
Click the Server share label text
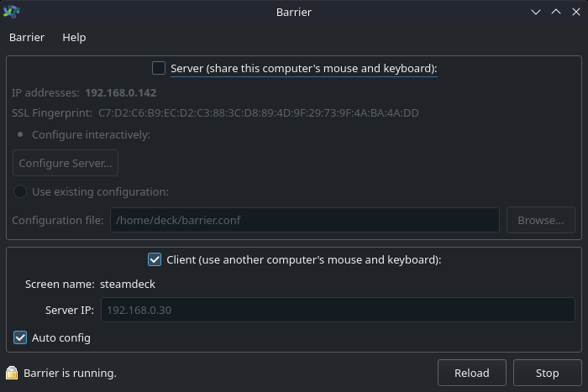(x=304, y=68)
